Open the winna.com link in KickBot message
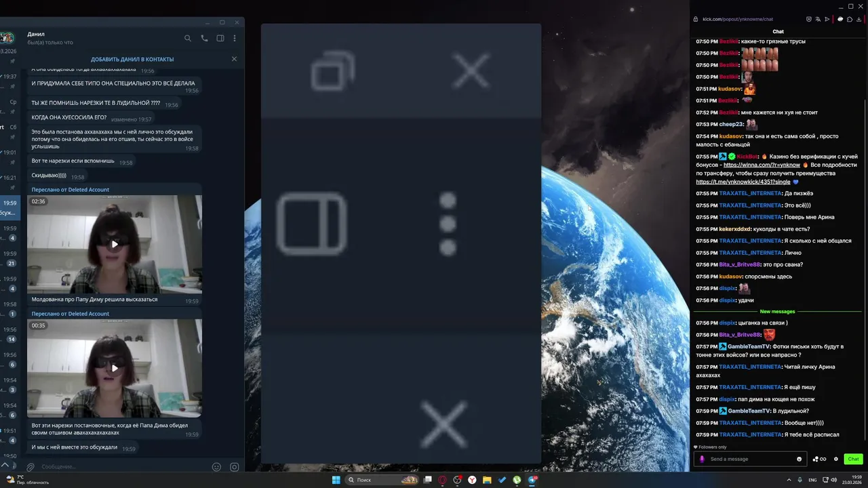Screen dimensions: 868x488 tap(762, 165)
